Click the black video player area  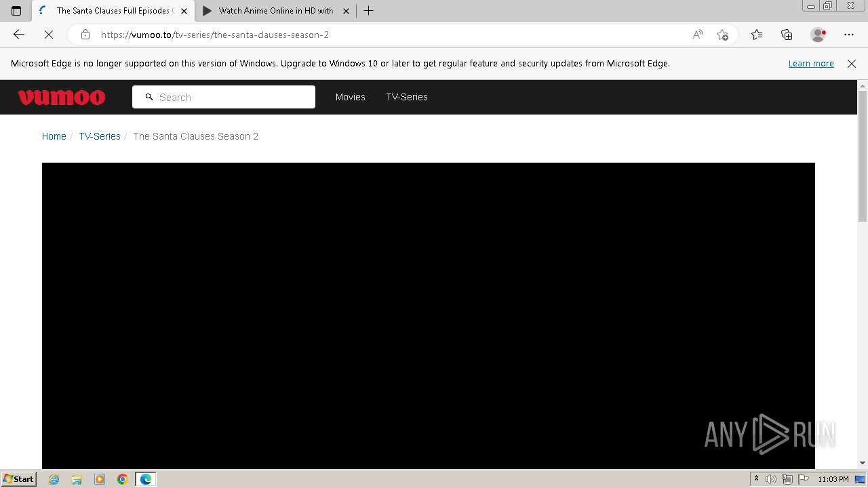click(x=429, y=315)
